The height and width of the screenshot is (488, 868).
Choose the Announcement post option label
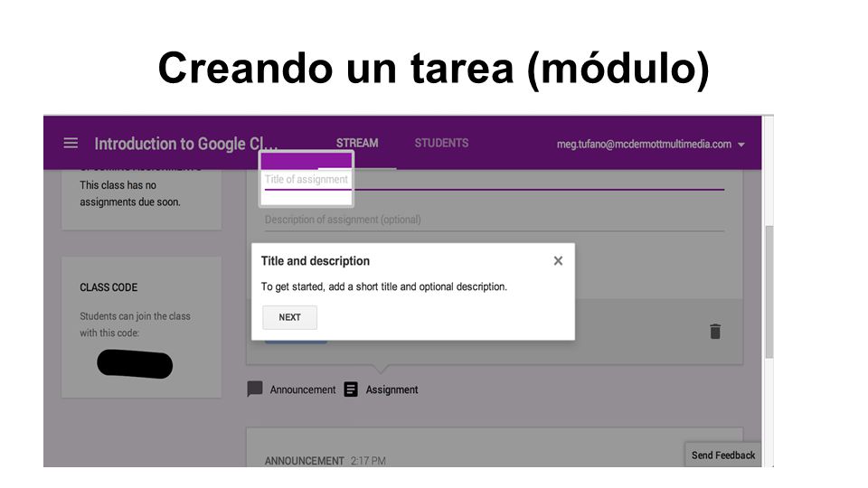(x=303, y=389)
